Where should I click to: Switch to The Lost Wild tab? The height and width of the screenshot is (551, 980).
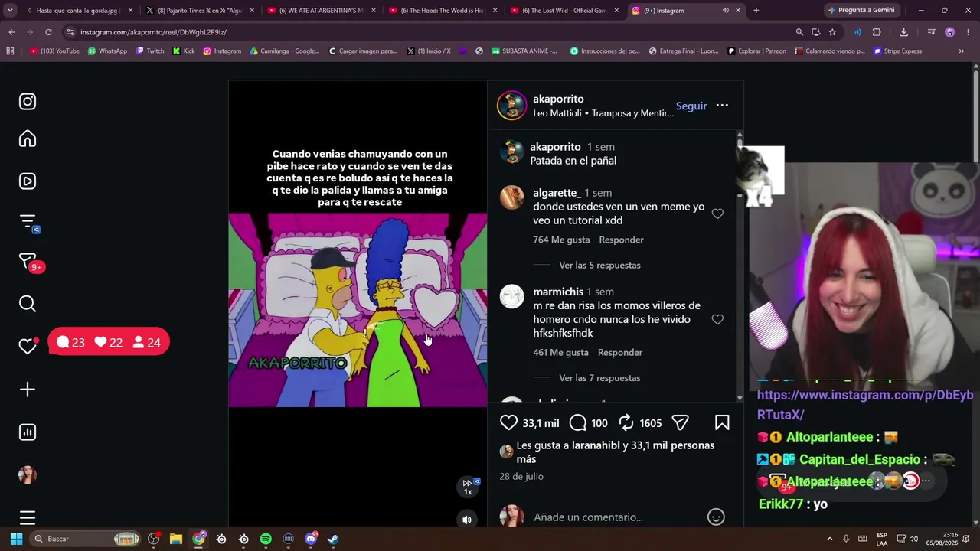click(x=564, y=11)
